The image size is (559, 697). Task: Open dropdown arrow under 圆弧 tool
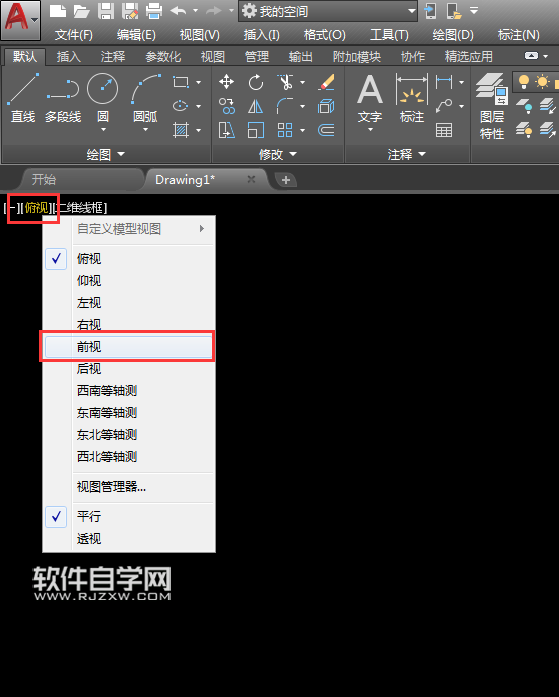[x=145, y=130]
